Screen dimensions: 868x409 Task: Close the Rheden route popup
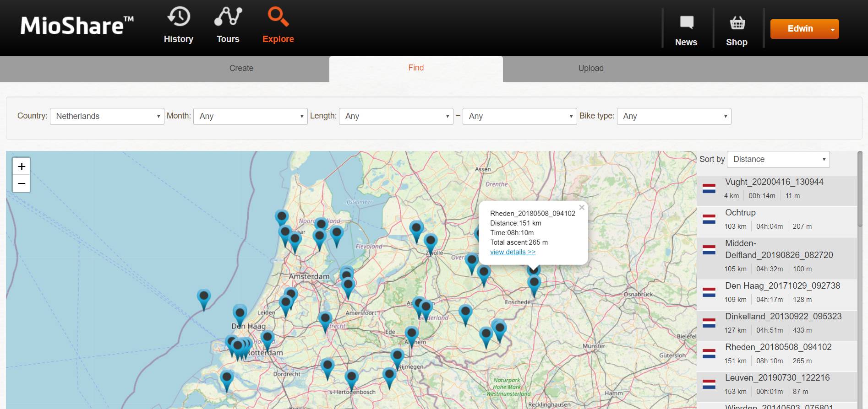[x=581, y=208]
